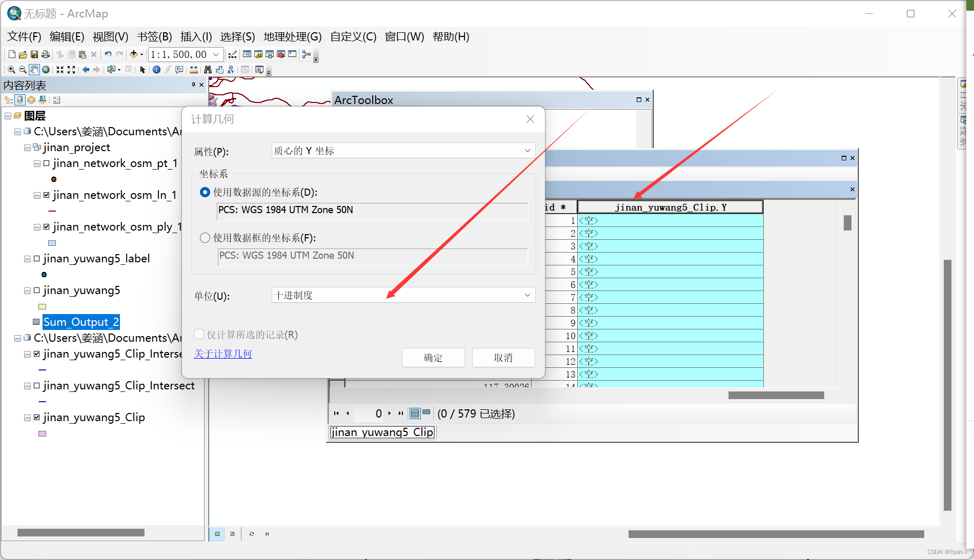Select the Pan hand tool
Viewport: 974px width, 560px height.
(x=34, y=70)
